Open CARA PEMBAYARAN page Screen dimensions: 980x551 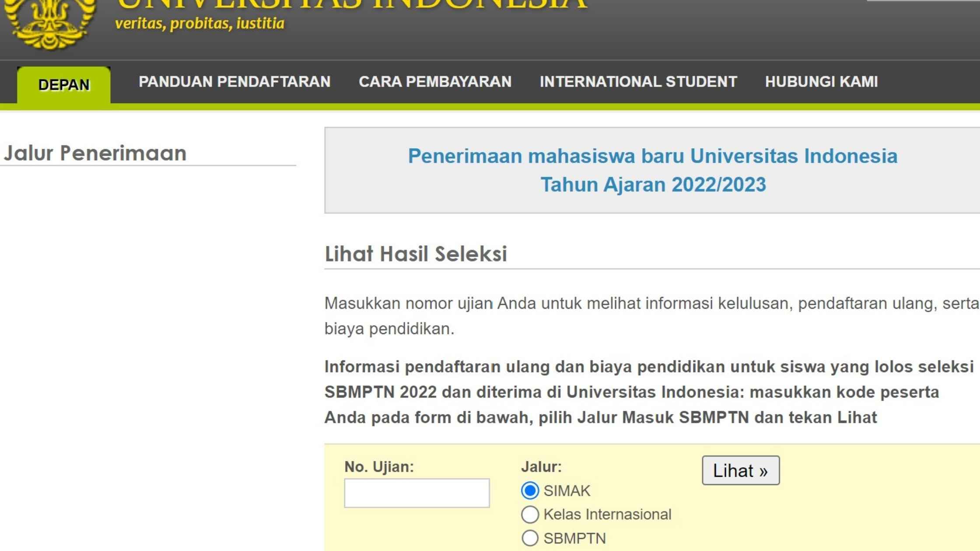click(x=435, y=82)
